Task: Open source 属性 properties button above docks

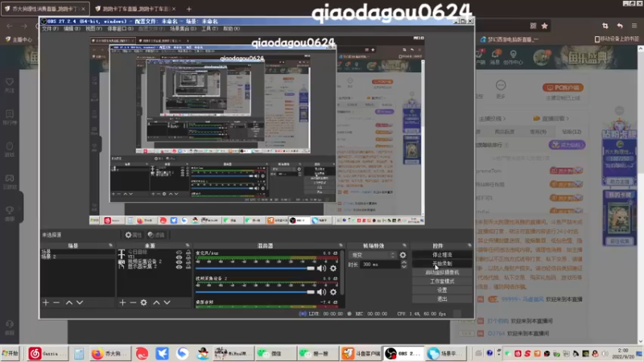Action: 133,235
